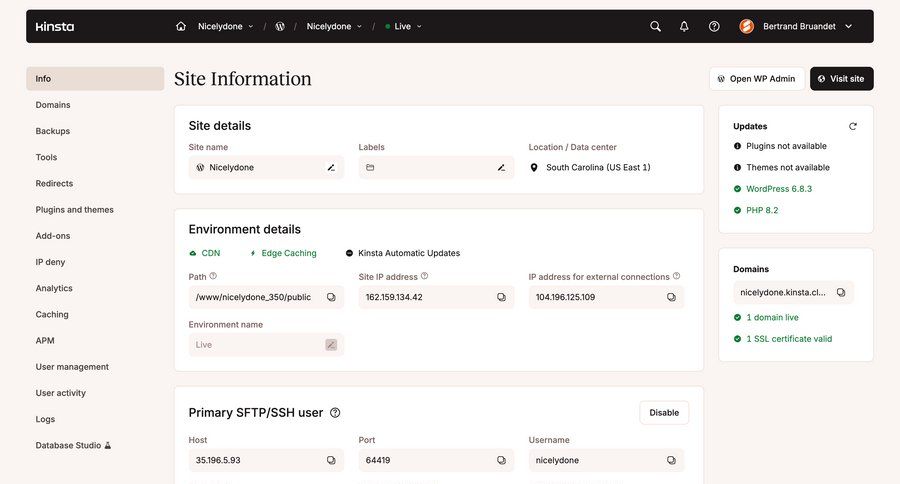
Task: Select Info in the sidebar
Action: (95, 79)
